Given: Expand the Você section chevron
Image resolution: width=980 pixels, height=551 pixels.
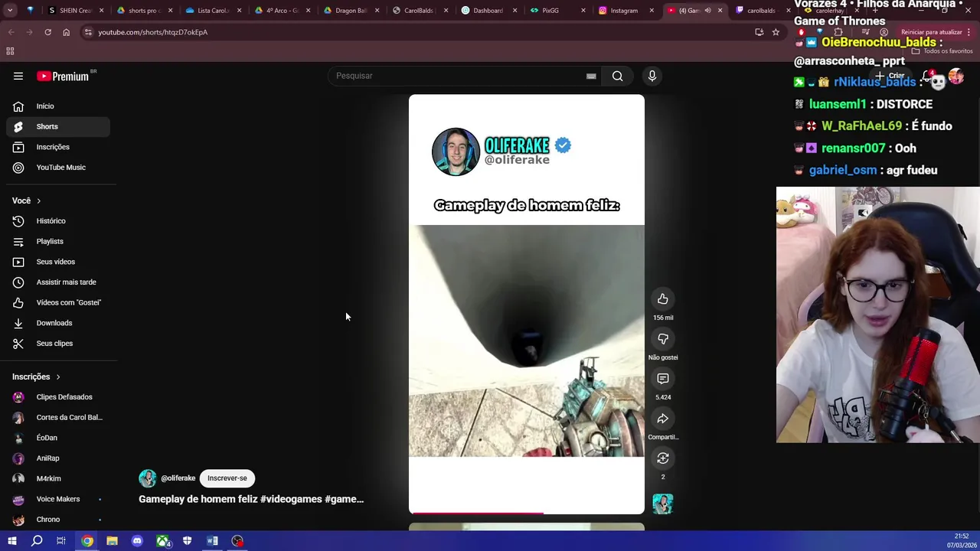Looking at the screenshot, I should (x=38, y=201).
